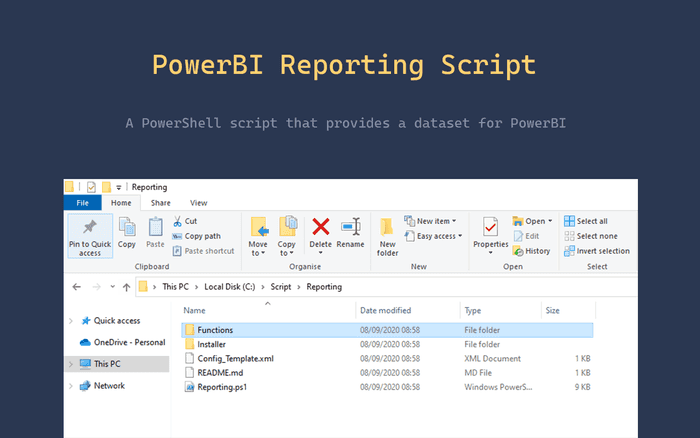Open the Move to dropdown

pyautogui.click(x=258, y=248)
